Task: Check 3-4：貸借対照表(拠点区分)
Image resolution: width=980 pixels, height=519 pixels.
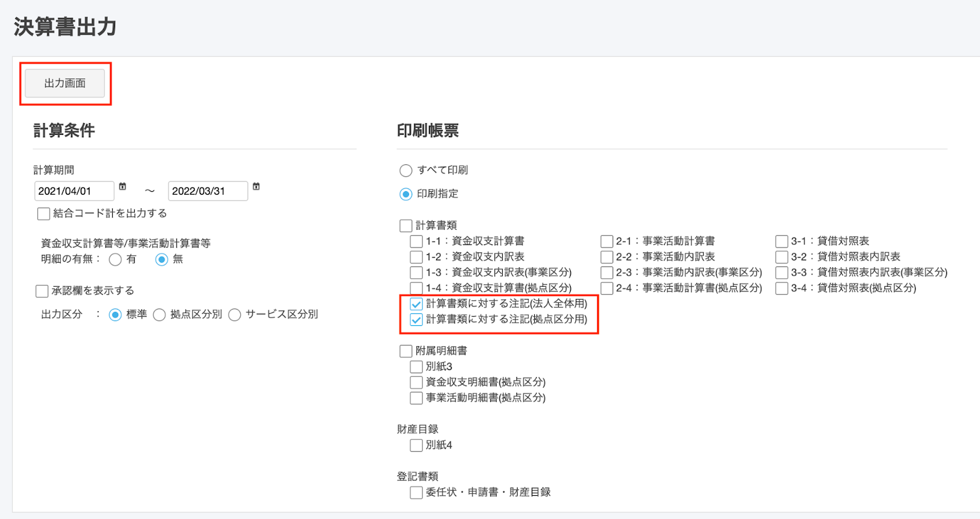Action: pos(782,289)
